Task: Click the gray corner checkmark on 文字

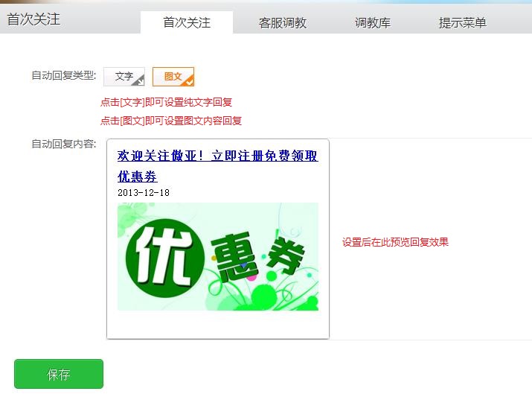Action: 139,82
